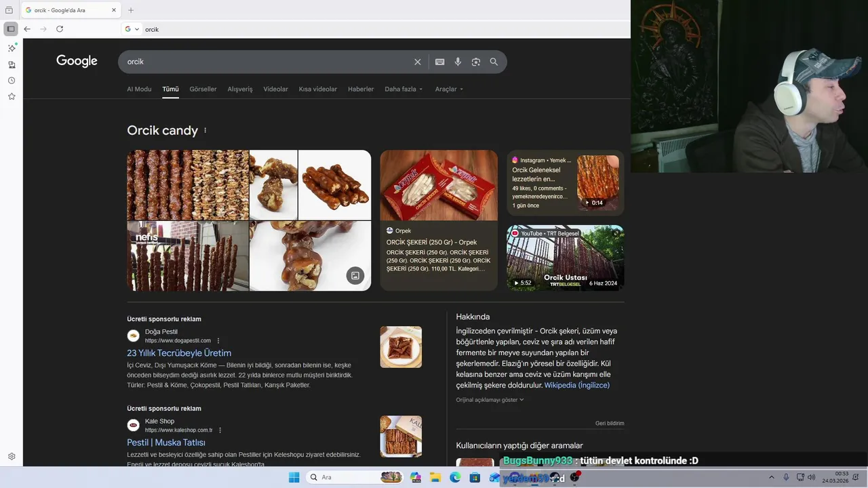Open Instagram Orcik Geleneksel video card
The image size is (868, 488).
coord(566,183)
